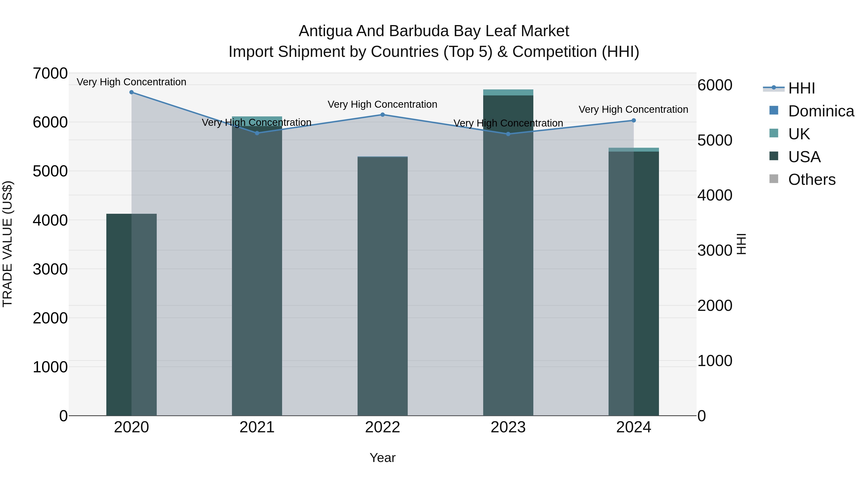Select the 2024 HHI data point
868x488 pixels.
point(633,120)
